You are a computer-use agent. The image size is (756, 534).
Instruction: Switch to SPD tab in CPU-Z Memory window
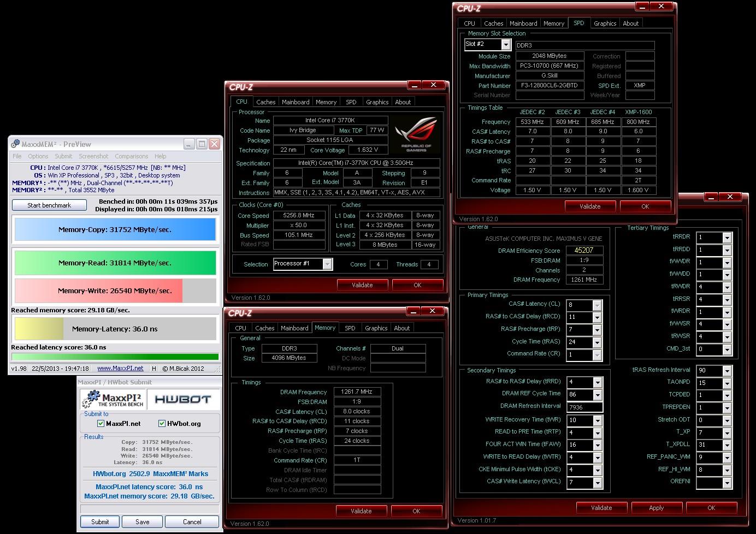point(350,328)
